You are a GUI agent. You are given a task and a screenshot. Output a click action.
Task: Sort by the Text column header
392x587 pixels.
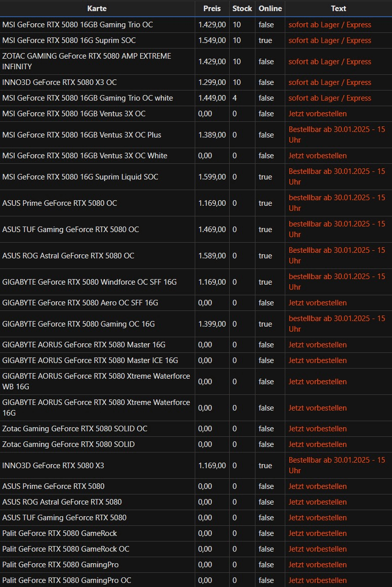tap(338, 8)
